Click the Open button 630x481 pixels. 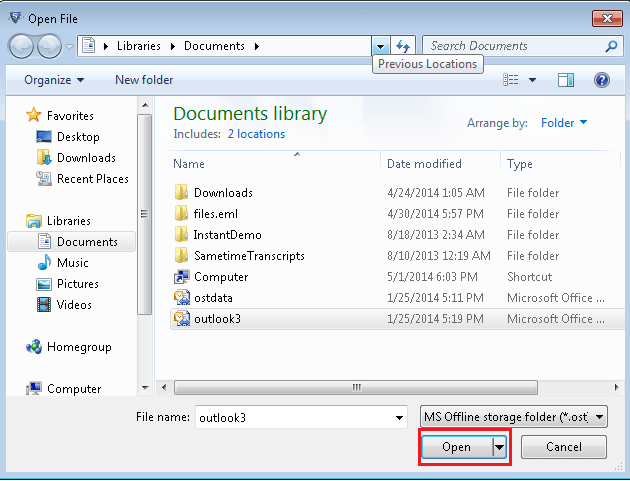[456, 447]
